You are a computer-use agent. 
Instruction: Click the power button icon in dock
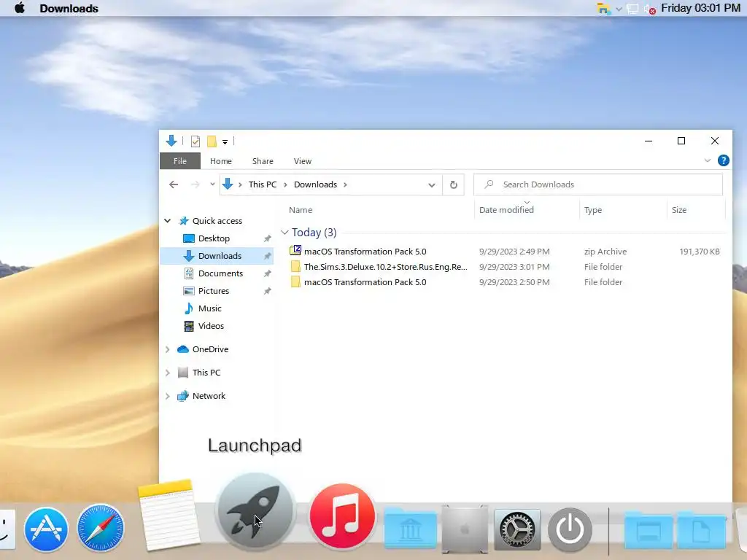570,529
